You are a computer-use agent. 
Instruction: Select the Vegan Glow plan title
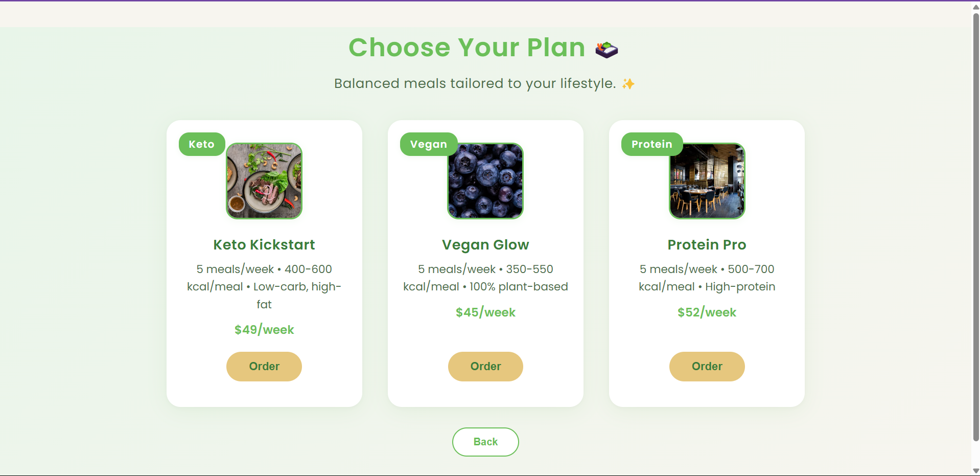pyautogui.click(x=485, y=244)
